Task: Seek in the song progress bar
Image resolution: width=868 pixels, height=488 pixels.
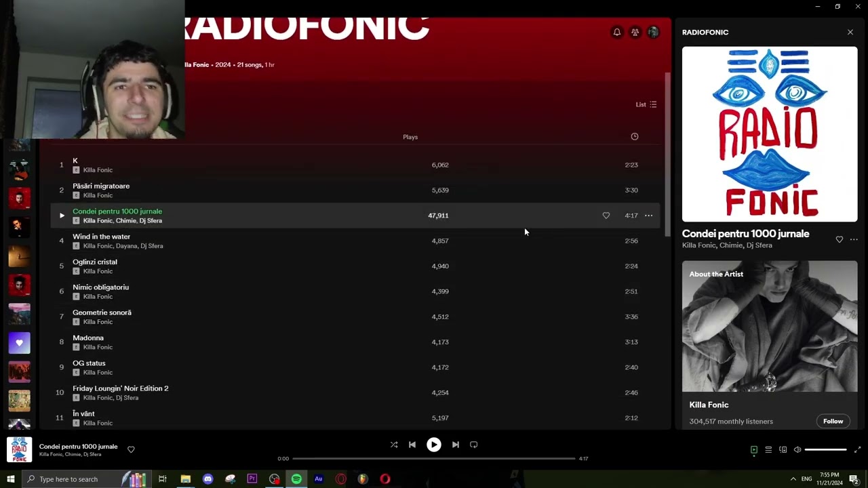Action: tap(434, 458)
